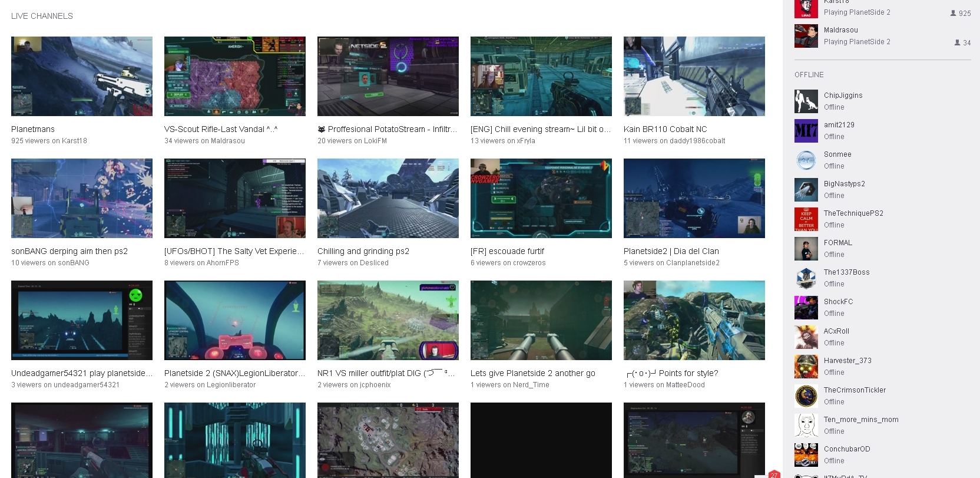
Task: Select the TheCrimsonTickler offline channel name
Action: point(855,390)
